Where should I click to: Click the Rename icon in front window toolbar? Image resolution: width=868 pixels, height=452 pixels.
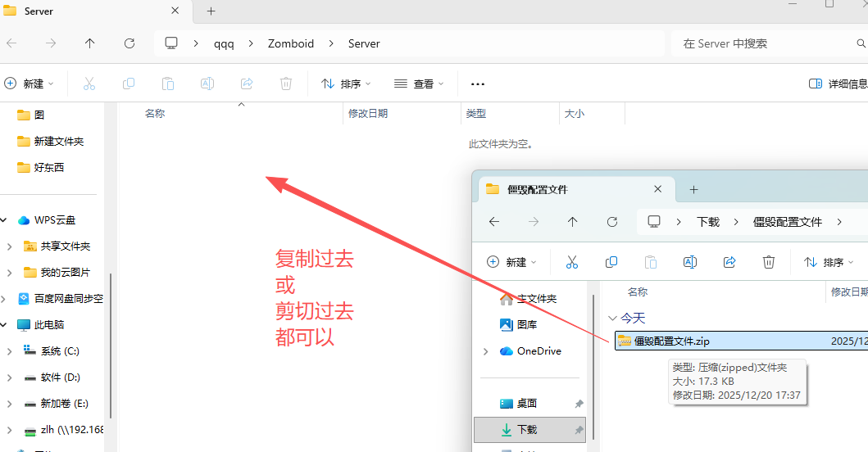tap(690, 262)
